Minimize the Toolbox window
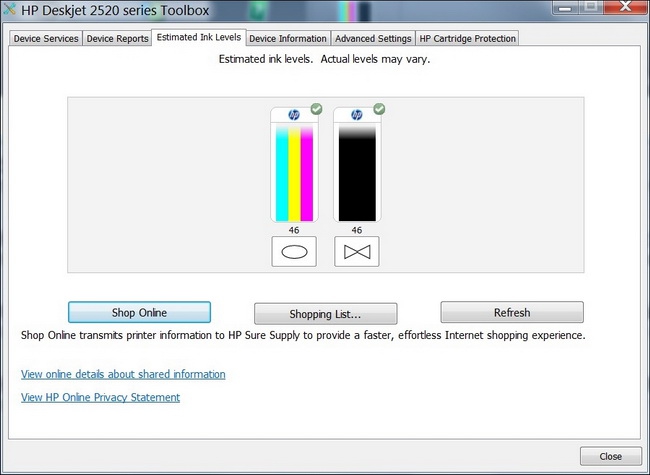The image size is (650, 475). [x=565, y=8]
